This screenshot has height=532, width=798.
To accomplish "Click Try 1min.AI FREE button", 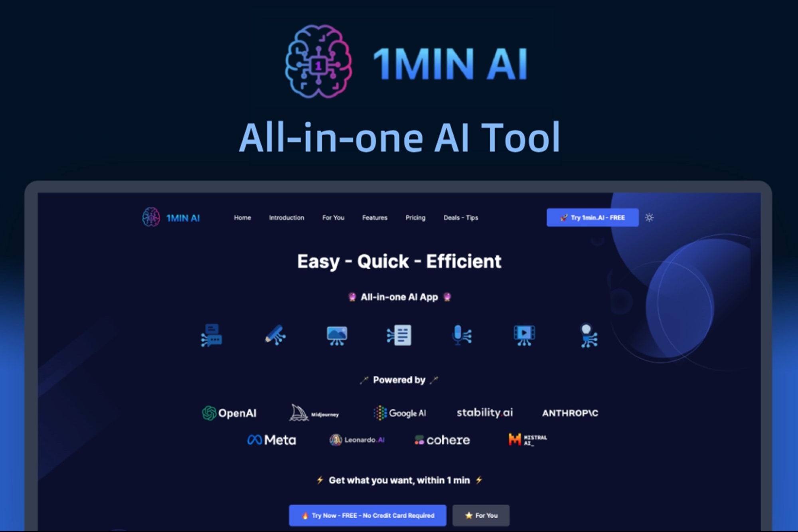I will click(x=592, y=218).
